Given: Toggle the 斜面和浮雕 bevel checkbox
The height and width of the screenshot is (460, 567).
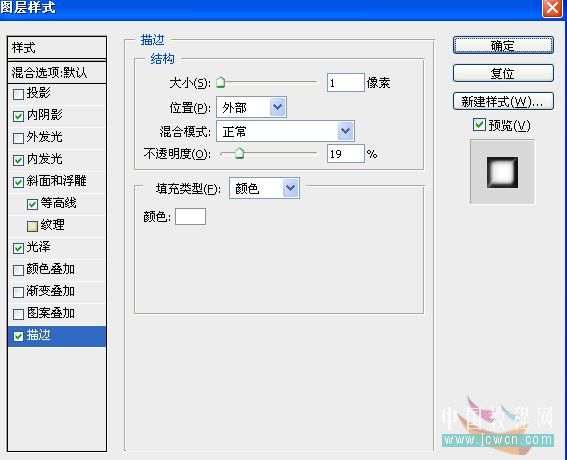Looking at the screenshot, I should click(x=18, y=182).
